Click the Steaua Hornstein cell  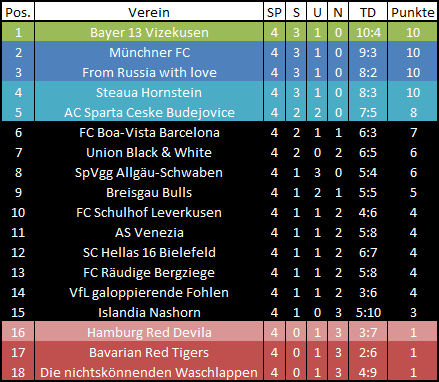[x=149, y=92]
